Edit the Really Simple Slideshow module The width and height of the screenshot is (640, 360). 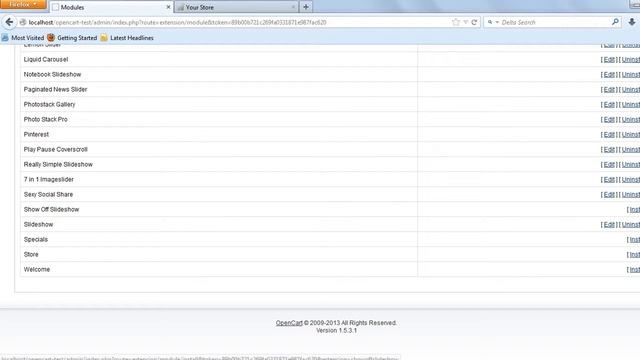[609, 165]
